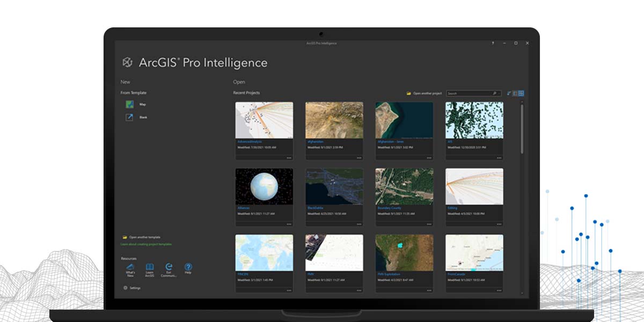Select the Afghanistan - Jones thumbnail

click(x=404, y=120)
